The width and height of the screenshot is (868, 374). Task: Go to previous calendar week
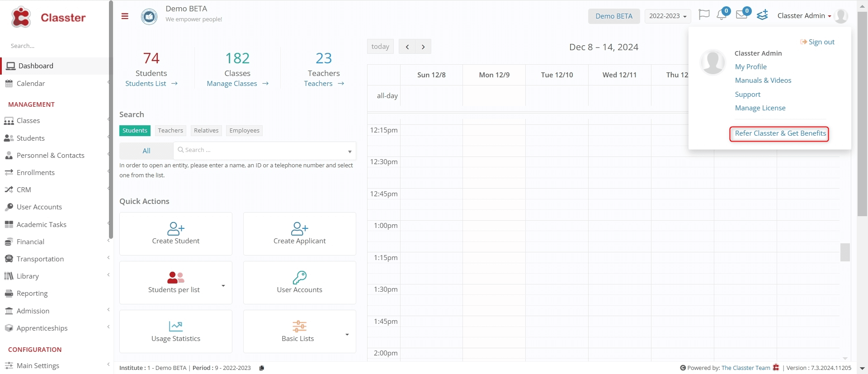pyautogui.click(x=407, y=47)
